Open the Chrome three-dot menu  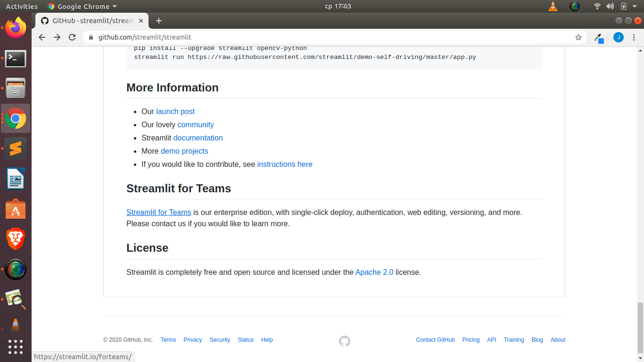(x=634, y=37)
